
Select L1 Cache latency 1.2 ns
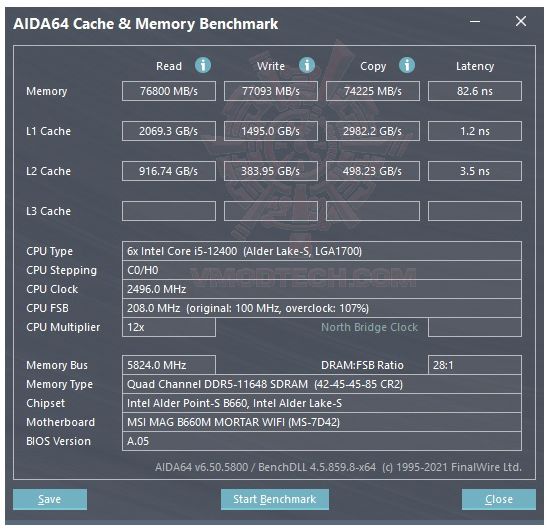(x=475, y=131)
